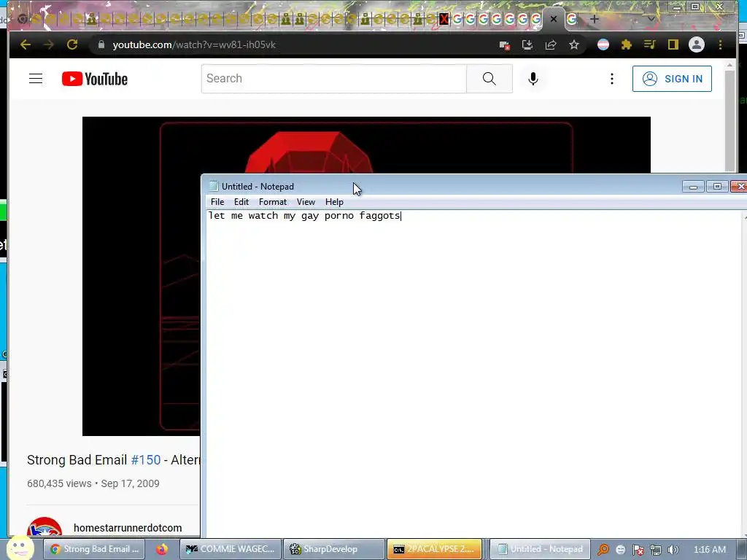Close the active Chrome tab
Image resolution: width=747 pixels, height=560 pixels.
click(x=554, y=20)
